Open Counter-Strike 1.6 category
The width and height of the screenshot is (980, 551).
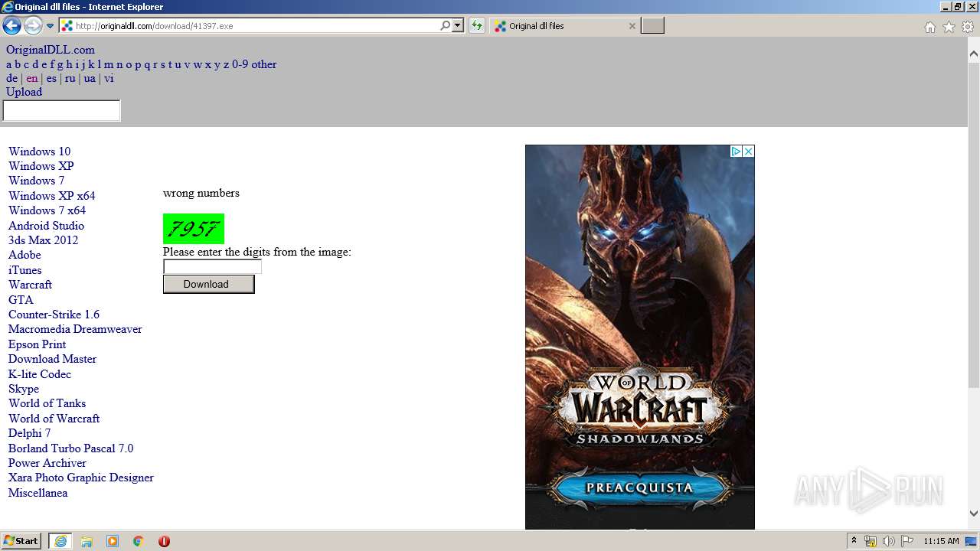click(x=54, y=315)
